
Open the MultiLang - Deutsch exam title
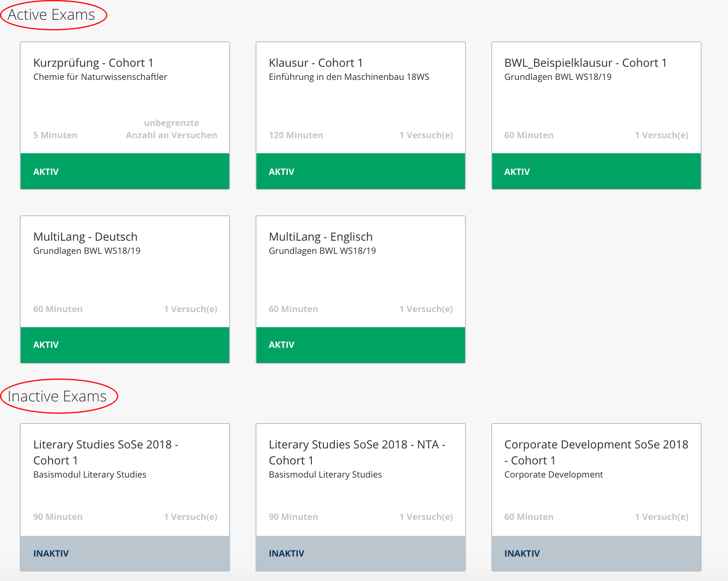tap(85, 237)
